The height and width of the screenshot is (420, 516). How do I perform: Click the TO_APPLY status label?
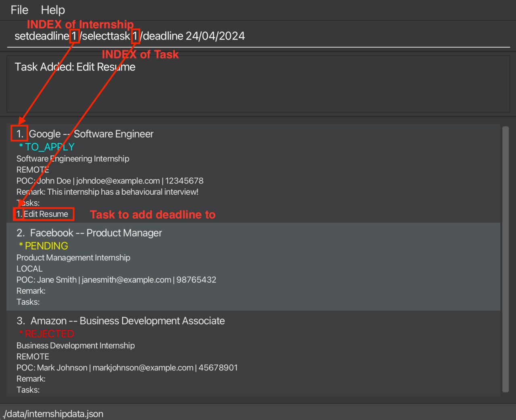click(50, 147)
